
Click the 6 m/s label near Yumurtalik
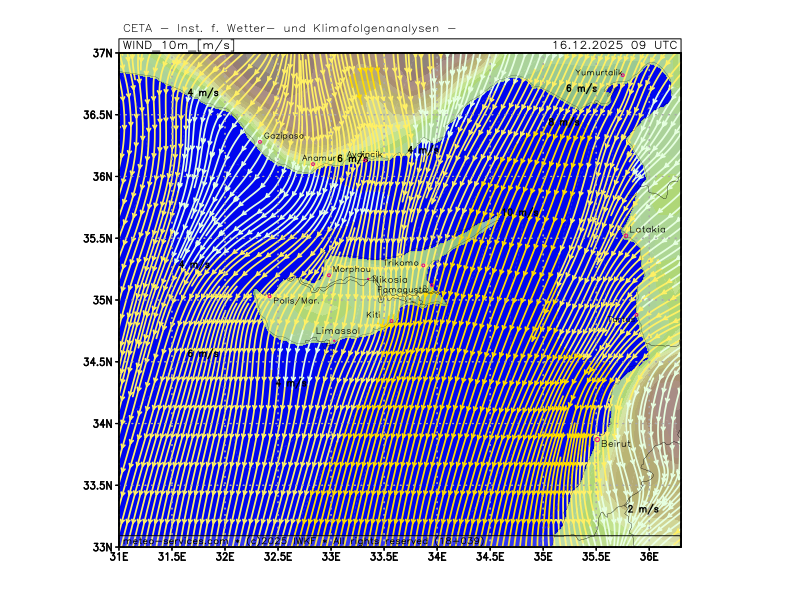(x=581, y=88)
